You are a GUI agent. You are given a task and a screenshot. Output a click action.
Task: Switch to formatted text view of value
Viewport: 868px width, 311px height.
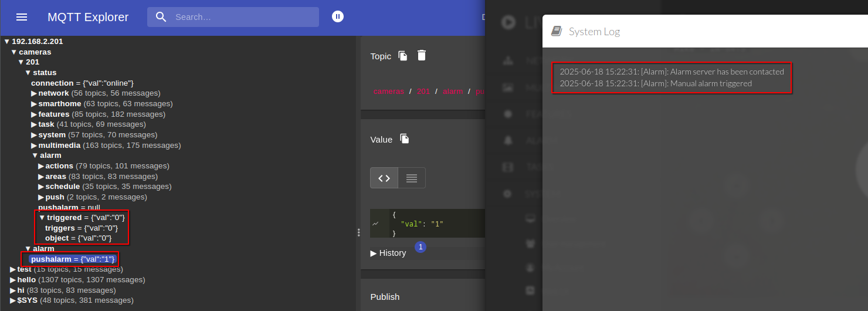pos(412,178)
